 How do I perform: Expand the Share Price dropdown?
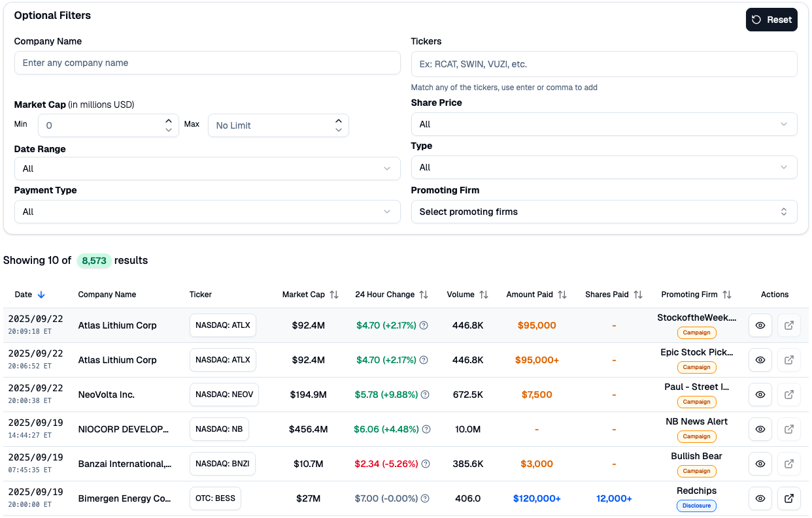coord(603,124)
